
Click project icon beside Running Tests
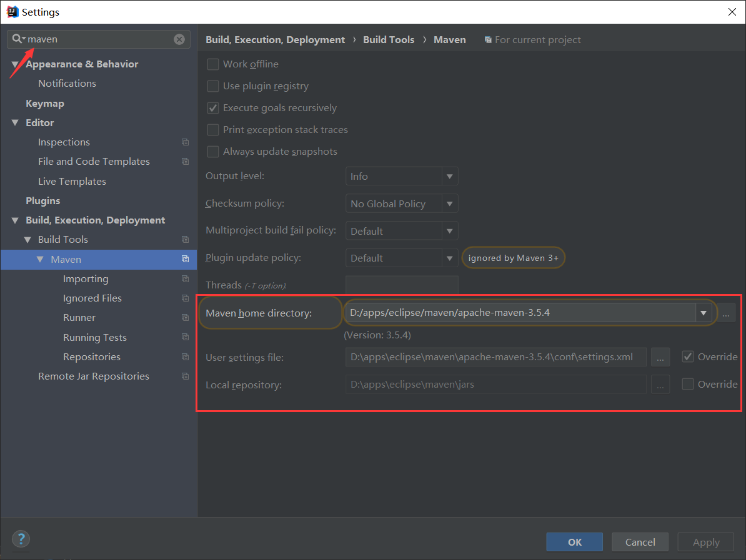pyautogui.click(x=185, y=337)
